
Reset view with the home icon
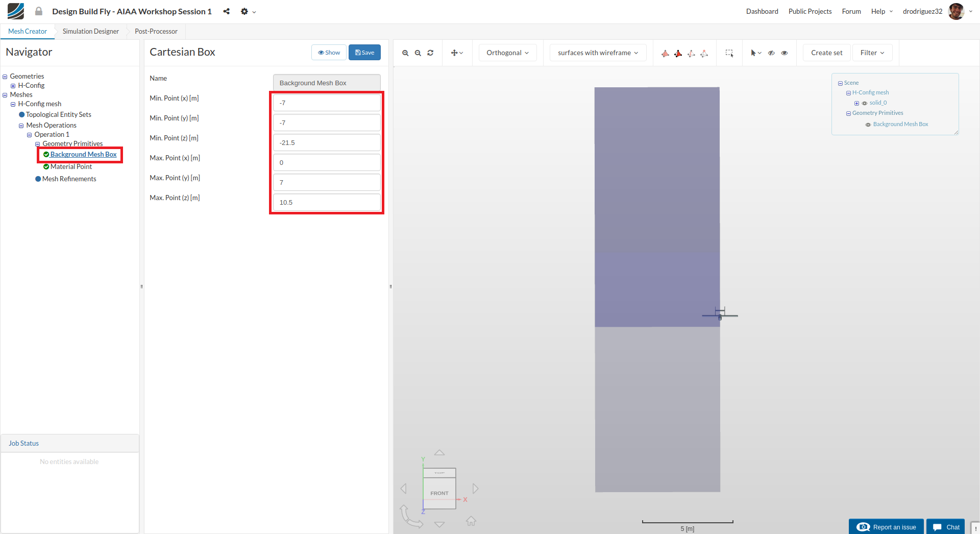pyautogui.click(x=471, y=521)
